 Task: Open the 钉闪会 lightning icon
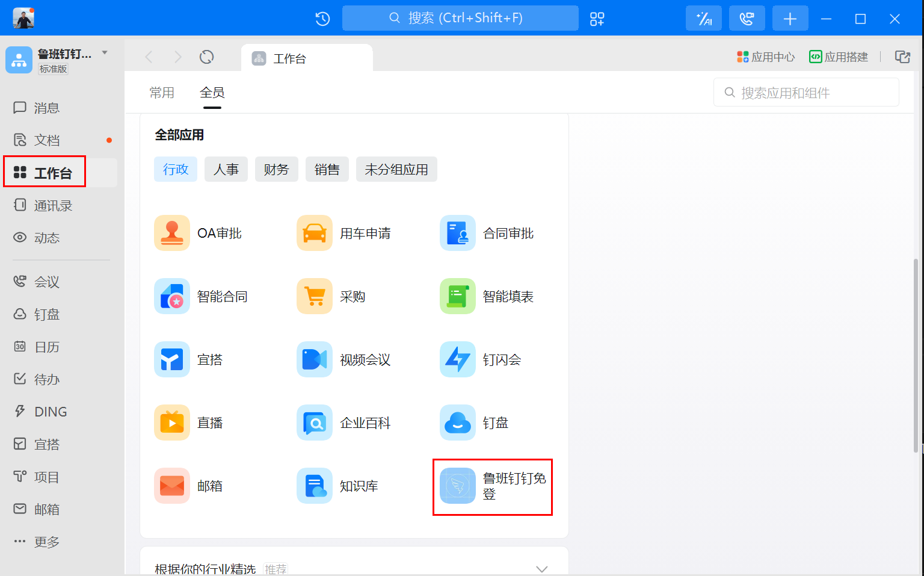pyautogui.click(x=458, y=359)
